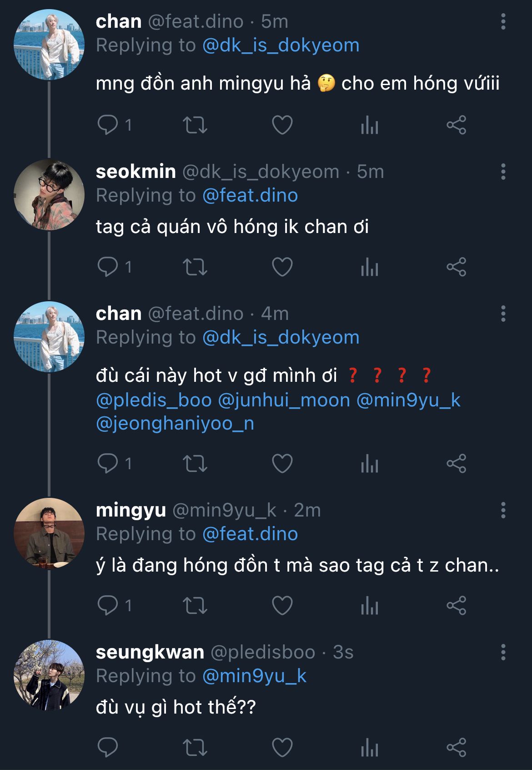Viewport: 532px width, 770px height.
Task: Reply to mingyu's tweet
Action: coord(108,605)
